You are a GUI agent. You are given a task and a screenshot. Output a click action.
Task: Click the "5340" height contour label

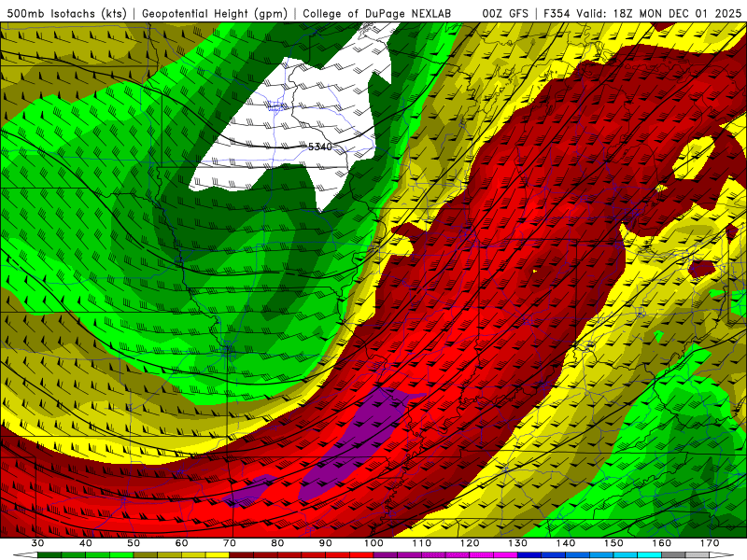click(319, 147)
